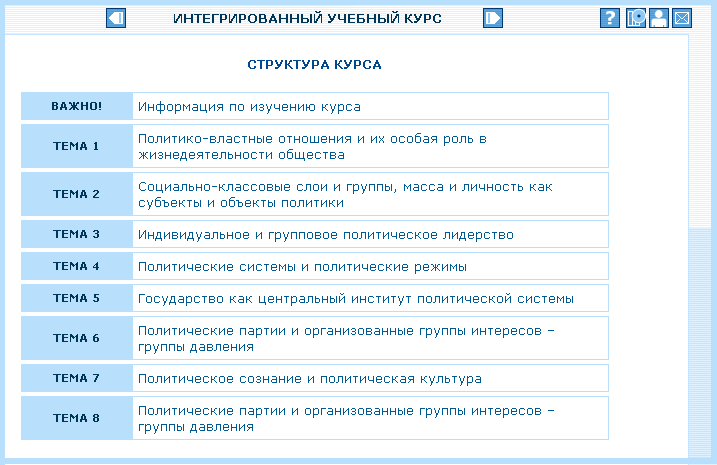717x465 pixels.
Task: Open the topic title beside ТЕМА 6
Action: click(346, 338)
